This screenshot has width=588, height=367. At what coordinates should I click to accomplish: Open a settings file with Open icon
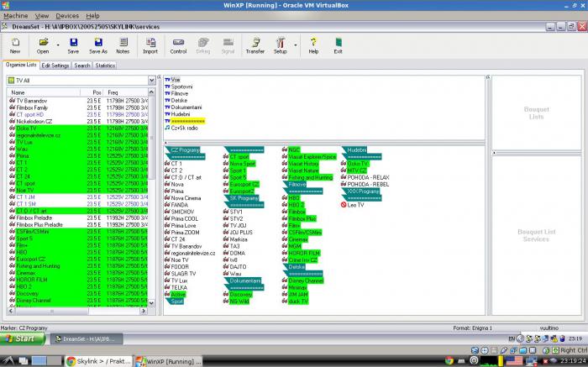click(43, 45)
